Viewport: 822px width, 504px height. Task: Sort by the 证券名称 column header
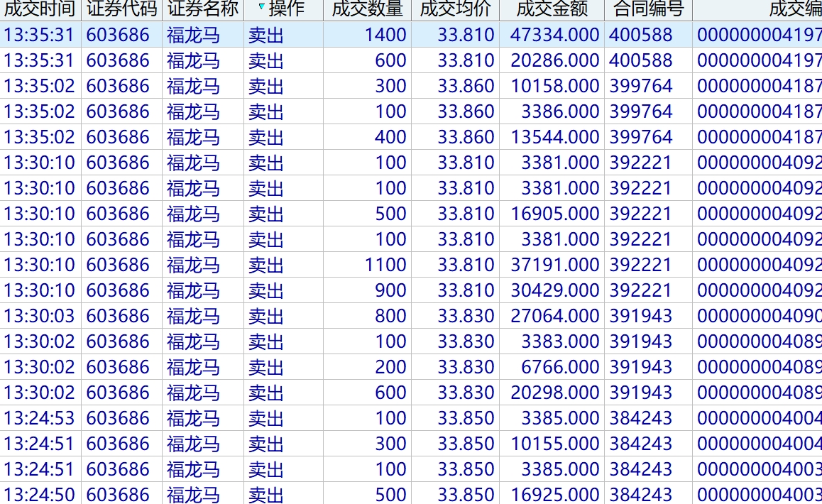(203, 9)
